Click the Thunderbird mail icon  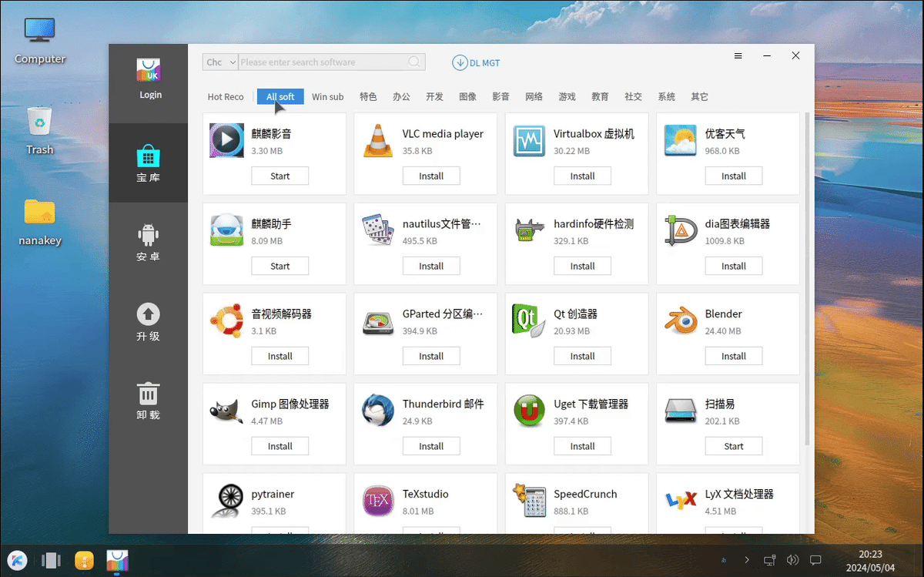[x=377, y=411]
